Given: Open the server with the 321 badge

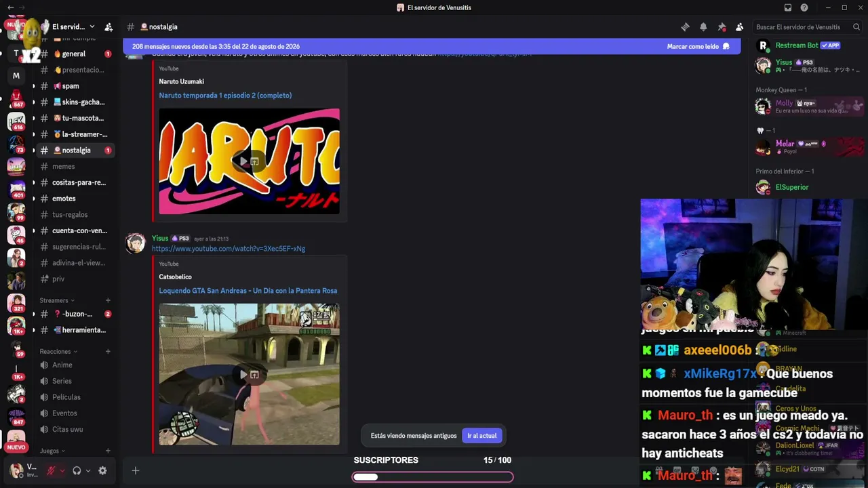Looking at the screenshot, I should [x=16, y=303].
